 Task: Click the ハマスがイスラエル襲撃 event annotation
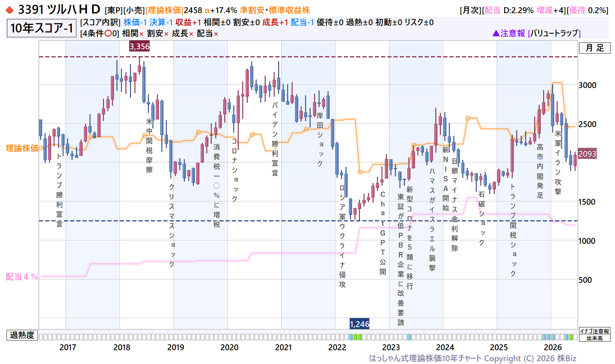(x=432, y=219)
